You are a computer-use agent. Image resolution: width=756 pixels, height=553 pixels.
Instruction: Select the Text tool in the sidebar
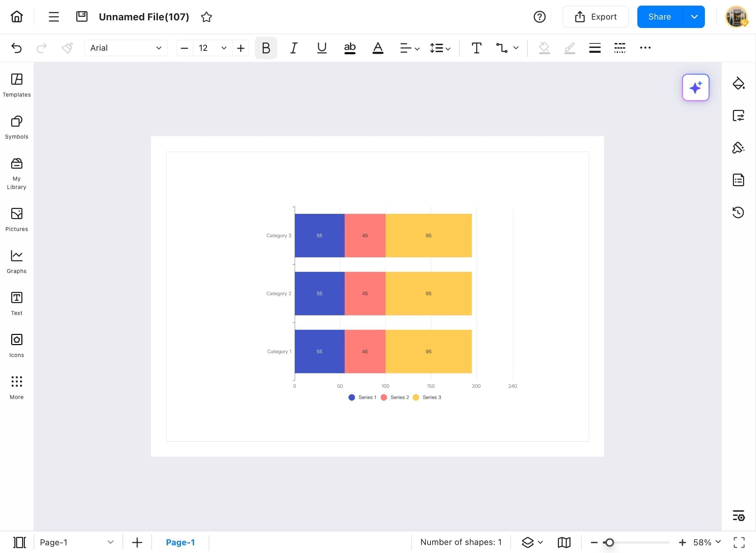click(16, 303)
